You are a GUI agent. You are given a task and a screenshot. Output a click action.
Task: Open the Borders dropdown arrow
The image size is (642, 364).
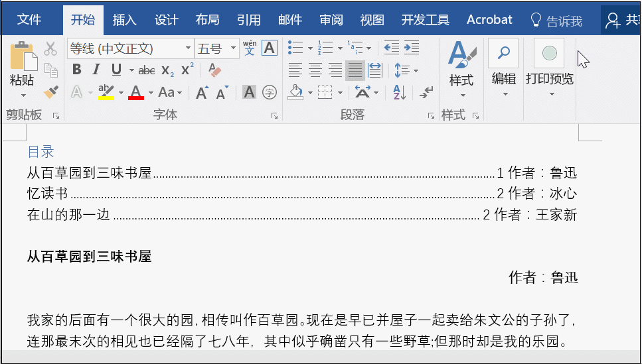point(340,93)
